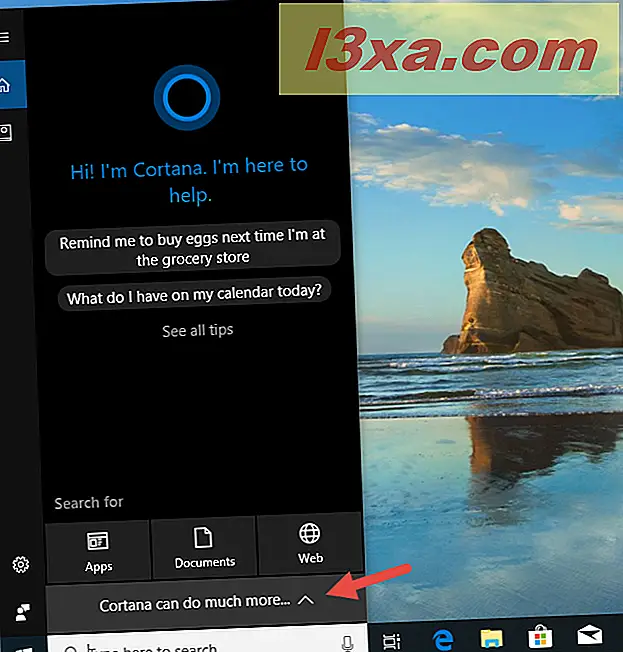Viewport: 623px width, 652px height.
Task: Activate the microphone in search box
Action: click(348, 642)
